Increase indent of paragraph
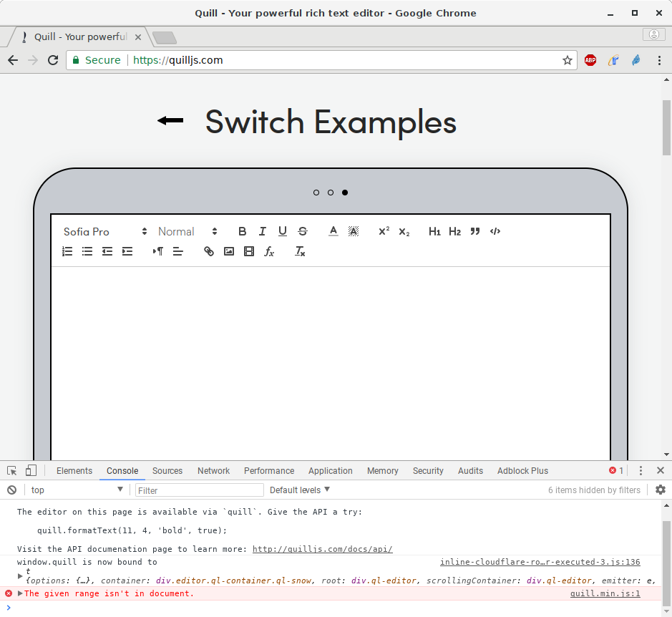The width and height of the screenshot is (672, 617). click(x=127, y=251)
